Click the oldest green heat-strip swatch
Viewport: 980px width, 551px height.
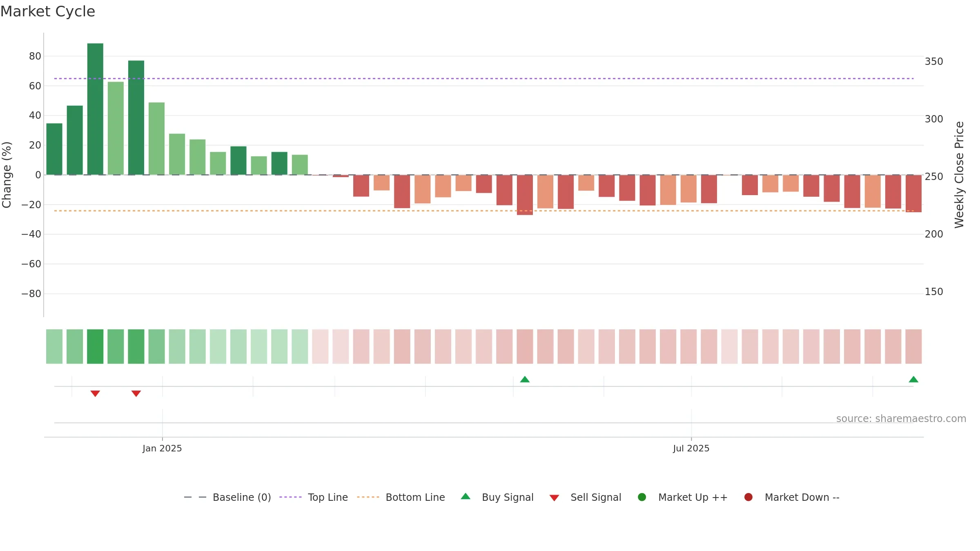pos(54,347)
